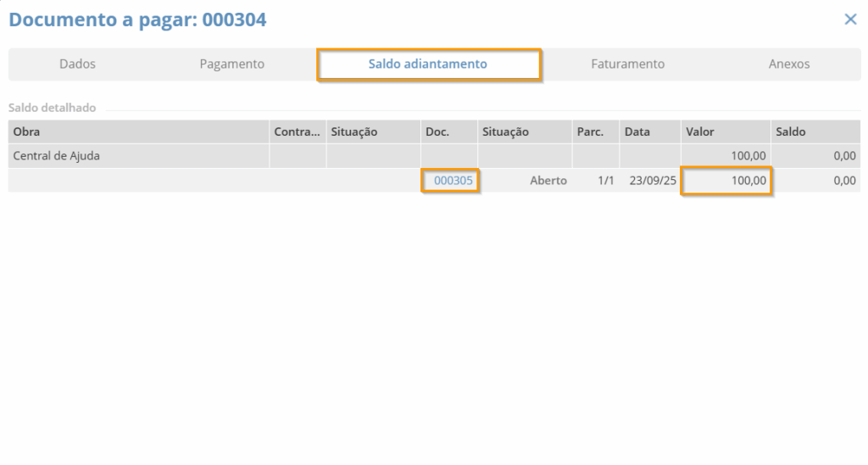The width and height of the screenshot is (868, 465).
Task: Sort by the Data column header
Action: (637, 132)
